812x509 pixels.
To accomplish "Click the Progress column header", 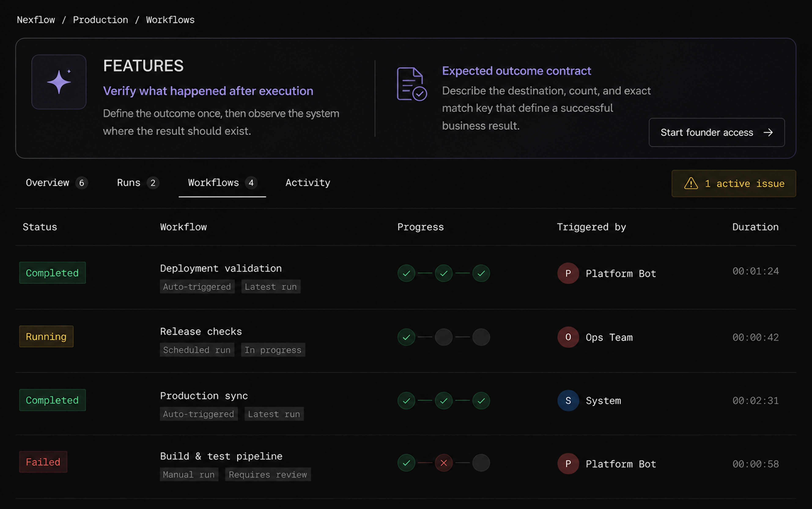I will click(421, 227).
